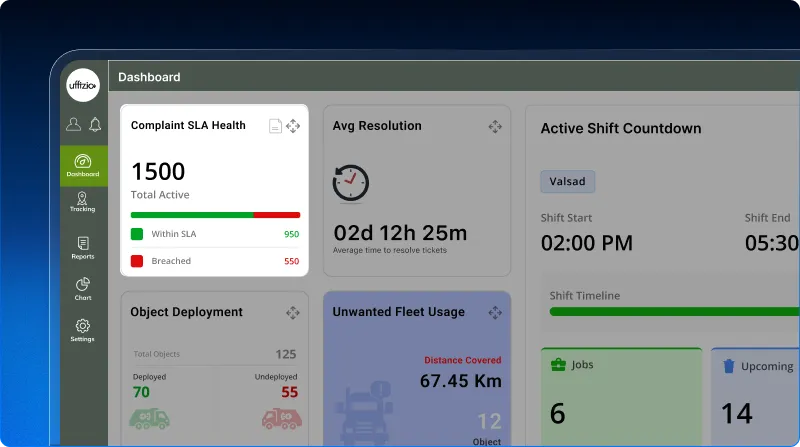Click the Breached count 550
This screenshot has height=447, width=800.
(291, 261)
